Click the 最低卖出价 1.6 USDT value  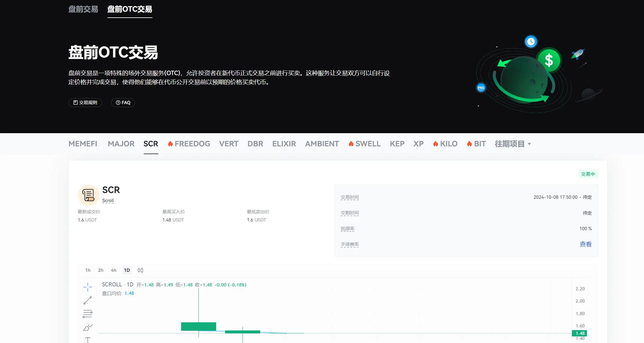257,220
